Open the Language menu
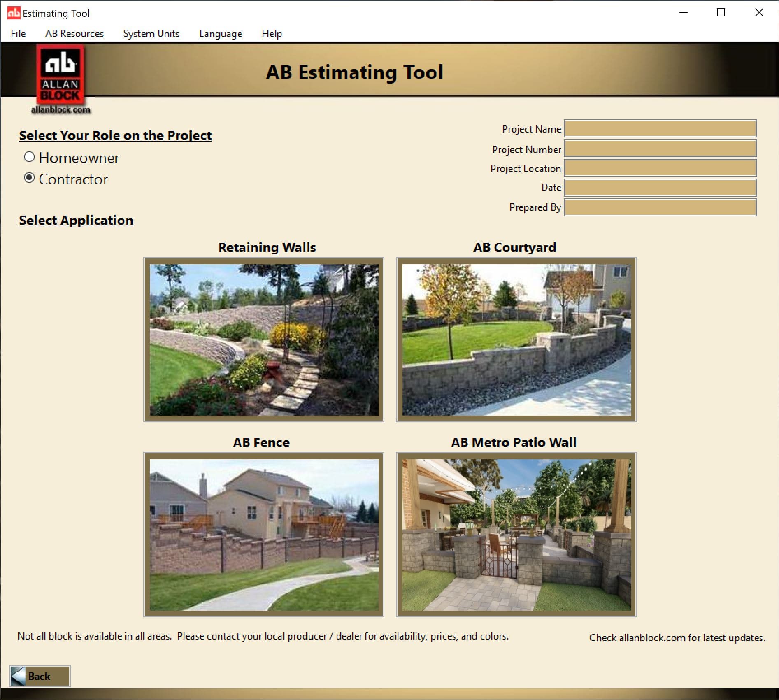This screenshot has width=779, height=700. tap(220, 33)
